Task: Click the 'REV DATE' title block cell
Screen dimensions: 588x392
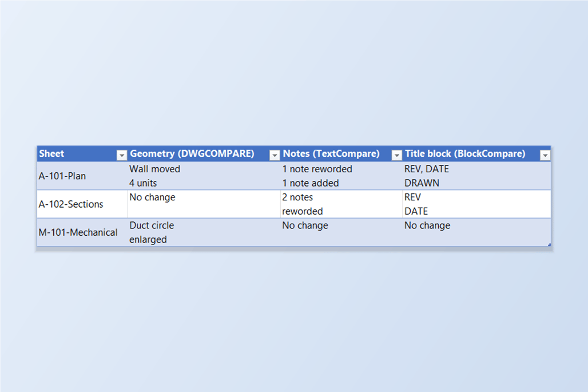Action: [x=476, y=204]
